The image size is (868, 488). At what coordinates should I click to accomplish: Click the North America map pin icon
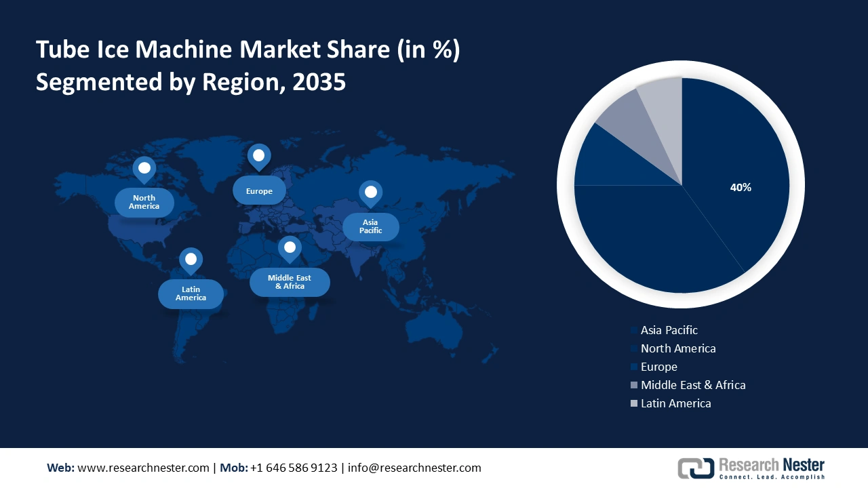pyautogui.click(x=144, y=170)
